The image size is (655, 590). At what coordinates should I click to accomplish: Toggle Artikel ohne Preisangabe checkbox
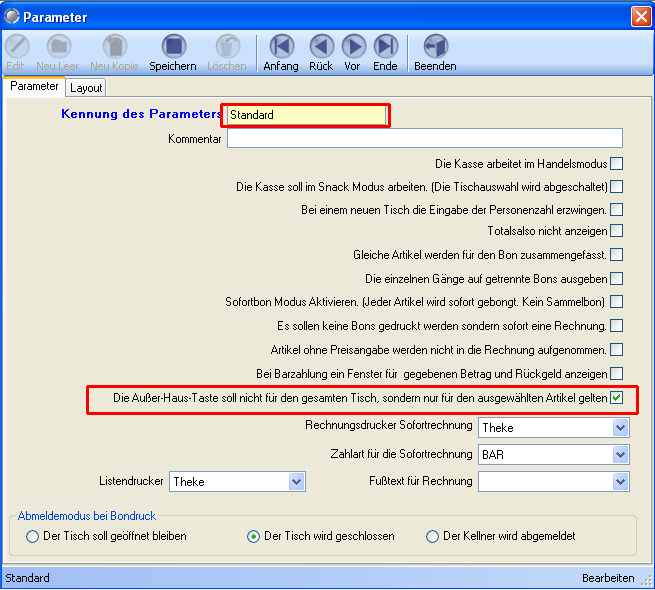(616, 349)
